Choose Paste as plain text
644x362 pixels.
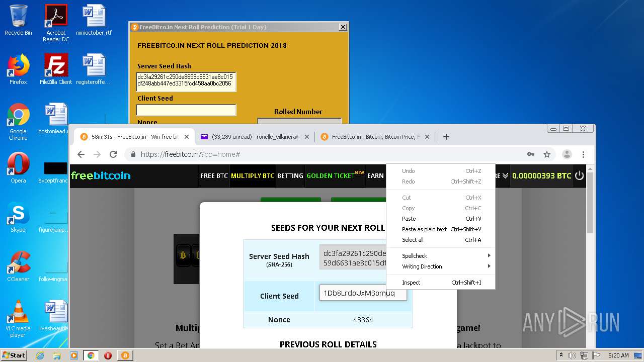pyautogui.click(x=441, y=229)
